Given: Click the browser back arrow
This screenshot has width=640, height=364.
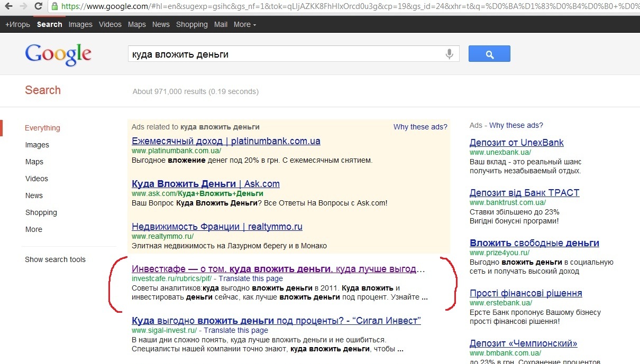Looking at the screenshot, I should pos(8,7).
